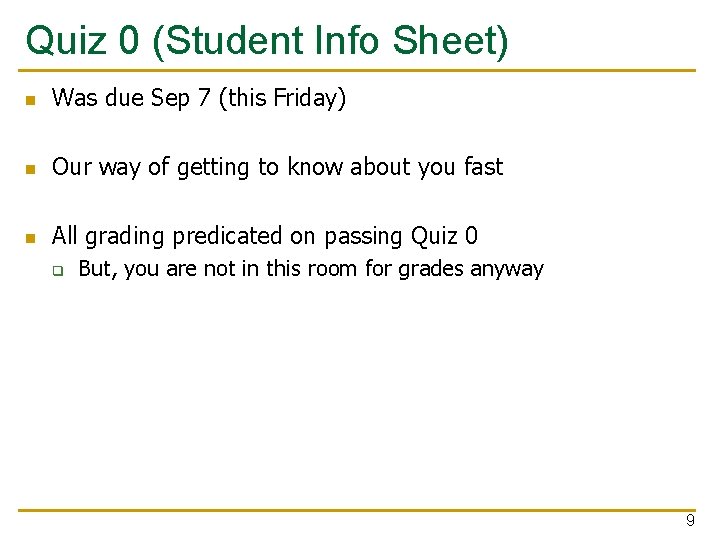Click the gold footer line above page number
The height and width of the screenshot is (540, 720).
point(357,510)
